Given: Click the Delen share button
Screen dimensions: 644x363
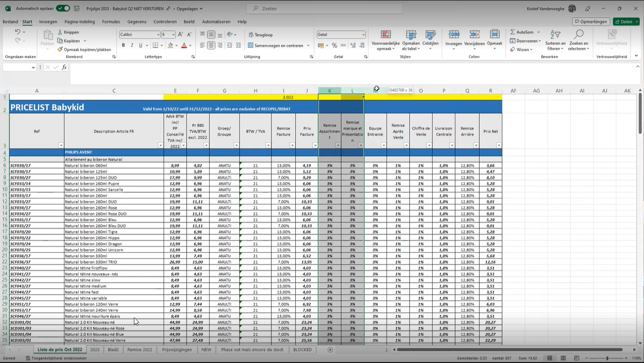Looking at the screenshot, I should tap(626, 22).
